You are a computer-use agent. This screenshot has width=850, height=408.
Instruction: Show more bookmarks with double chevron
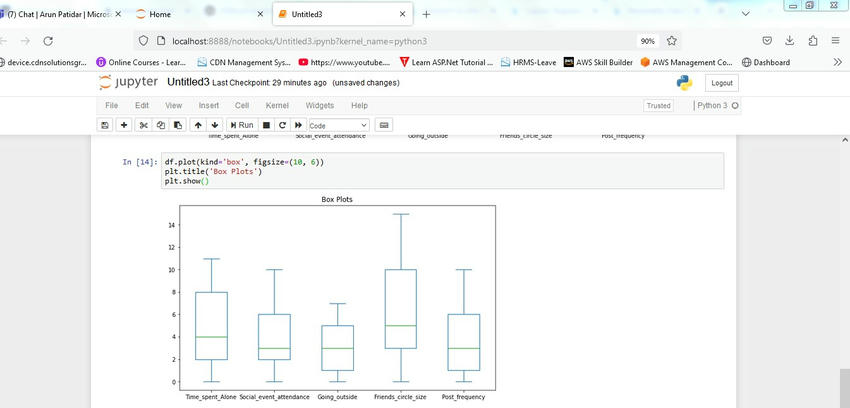[838, 62]
